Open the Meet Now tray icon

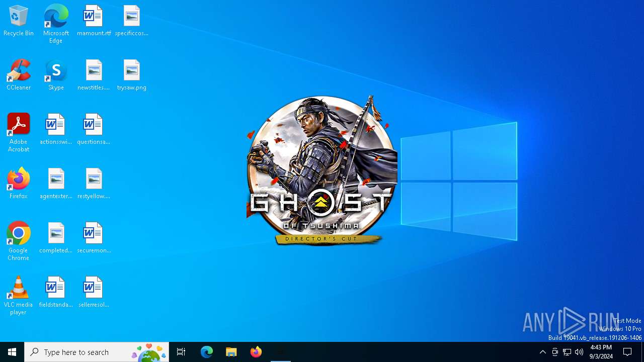click(x=555, y=352)
